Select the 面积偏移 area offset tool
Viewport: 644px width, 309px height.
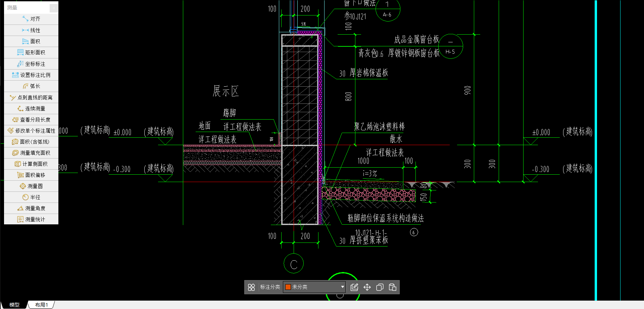click(x=31, y=175)
